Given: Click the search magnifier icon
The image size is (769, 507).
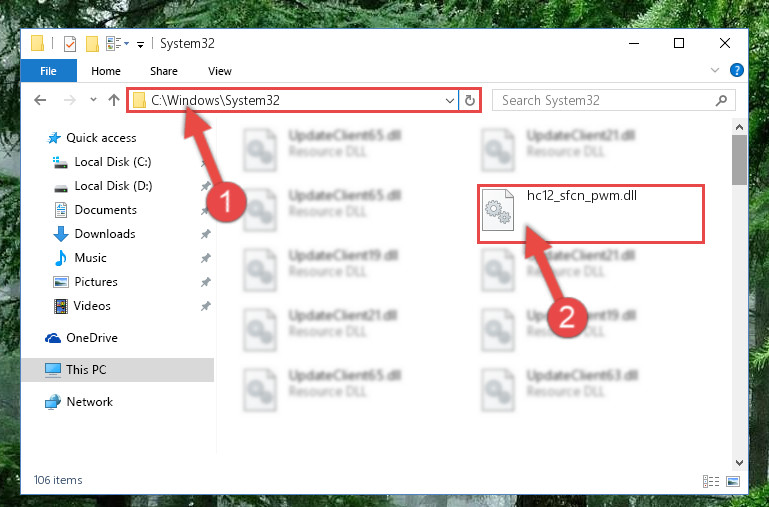Looking at the screenshot, I should pos(721,101).
